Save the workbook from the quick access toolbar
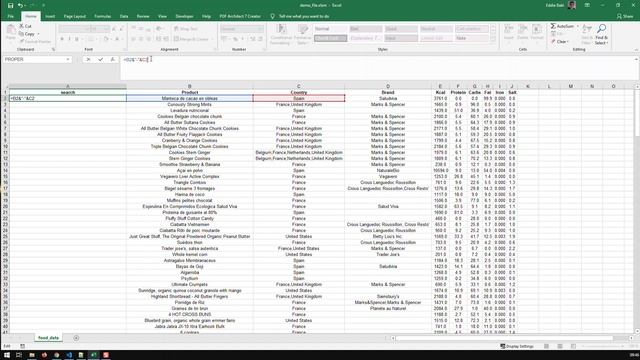 pyautogui.click(x=11, y=5)
